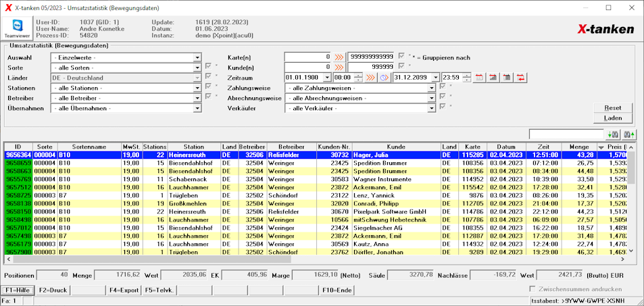Image resolution: width=644 pixels, height=306 pixels.
Task: Click the Datum column header
Action: [505, 147]
